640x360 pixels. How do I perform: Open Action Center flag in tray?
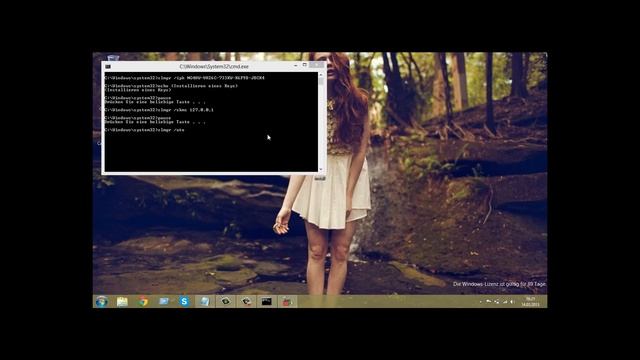point(489,302)
